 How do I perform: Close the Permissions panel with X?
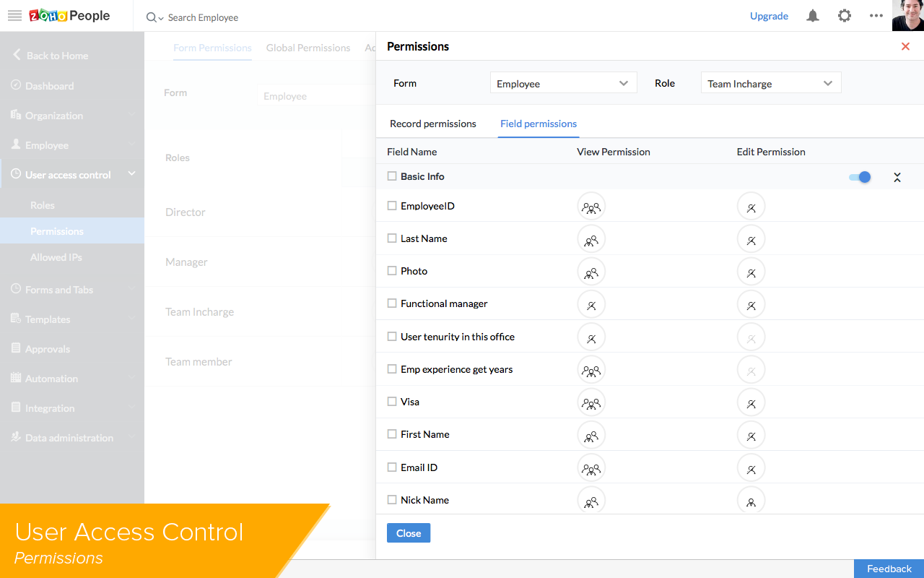tap(905, 46)
